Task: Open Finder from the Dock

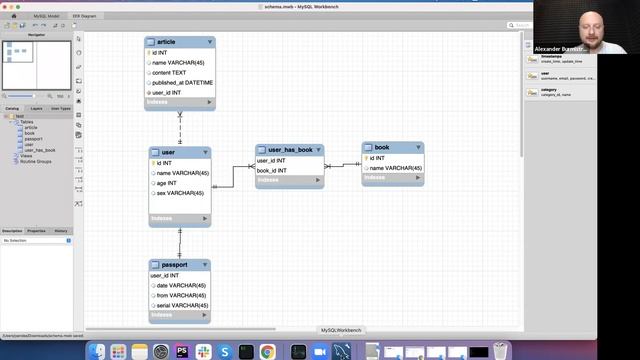Action: click(x=97, y=351)
